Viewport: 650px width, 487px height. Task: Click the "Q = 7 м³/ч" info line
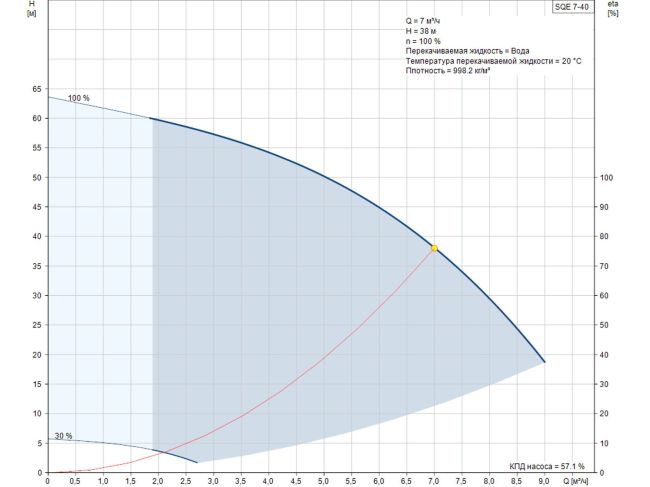428,21
